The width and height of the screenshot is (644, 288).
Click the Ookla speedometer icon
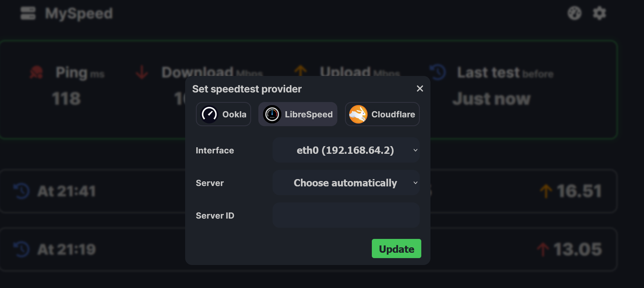(209, 114)
